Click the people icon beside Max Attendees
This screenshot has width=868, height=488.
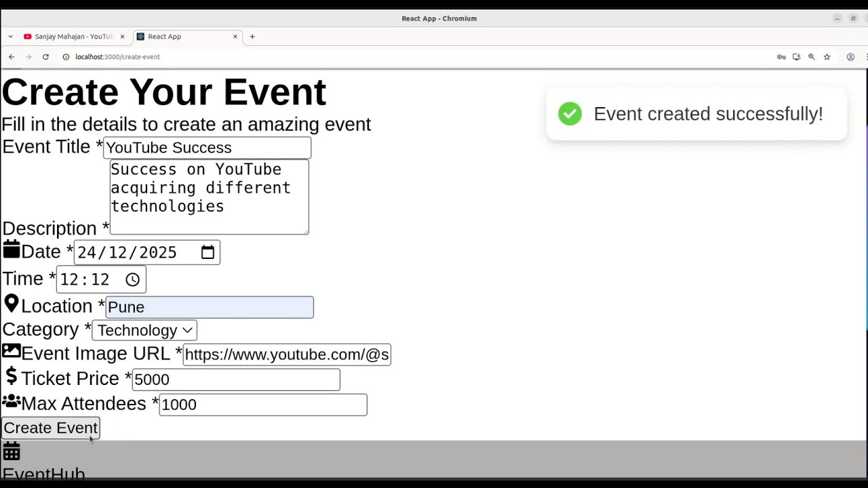(12, 402)
